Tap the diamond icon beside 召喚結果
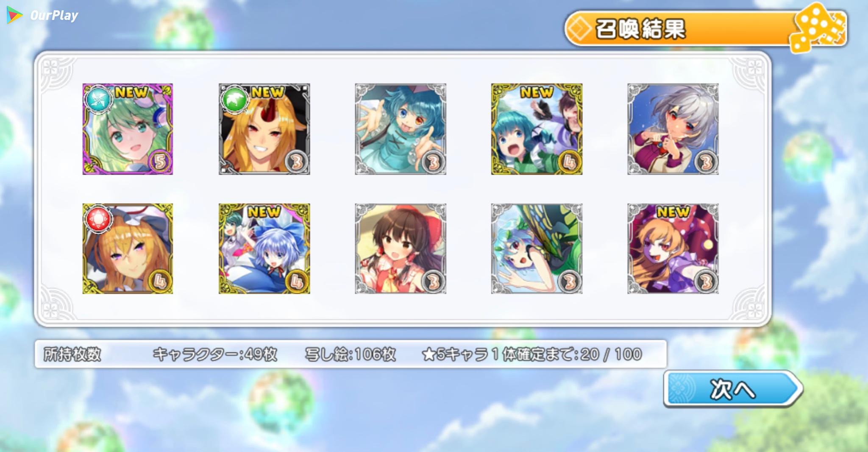 (579, 29)
